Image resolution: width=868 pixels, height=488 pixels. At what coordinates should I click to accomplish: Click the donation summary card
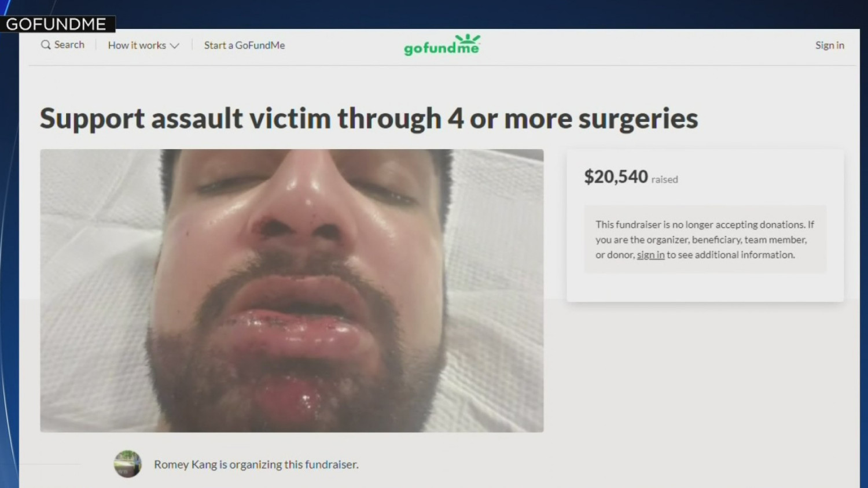click(x=705, y=225)
